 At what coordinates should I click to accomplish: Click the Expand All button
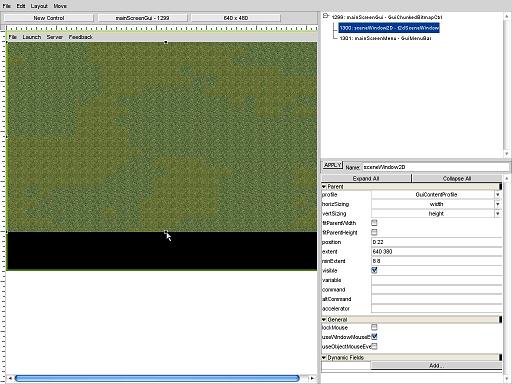(x=366, y=178)
